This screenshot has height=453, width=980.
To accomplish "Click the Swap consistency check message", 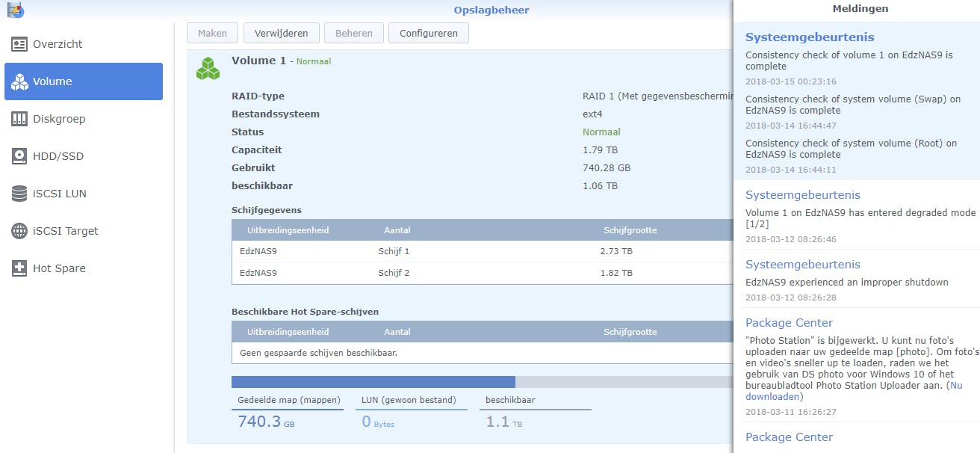I will coord(853,105).
